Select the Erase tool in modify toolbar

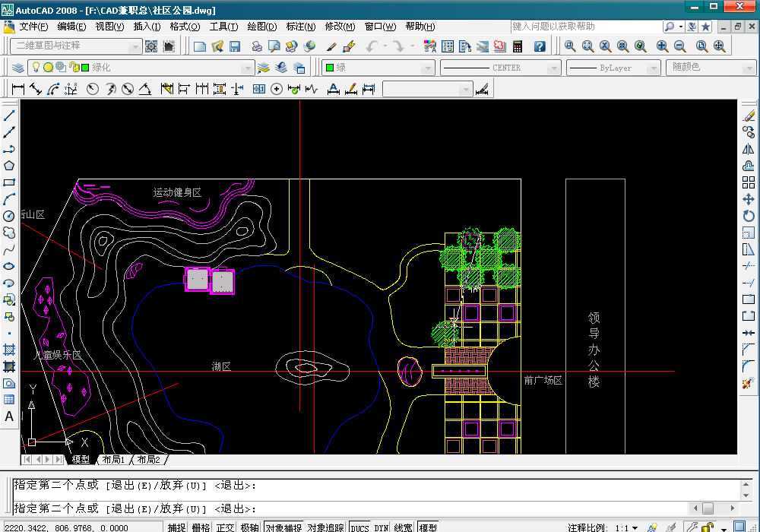(749, 116)
